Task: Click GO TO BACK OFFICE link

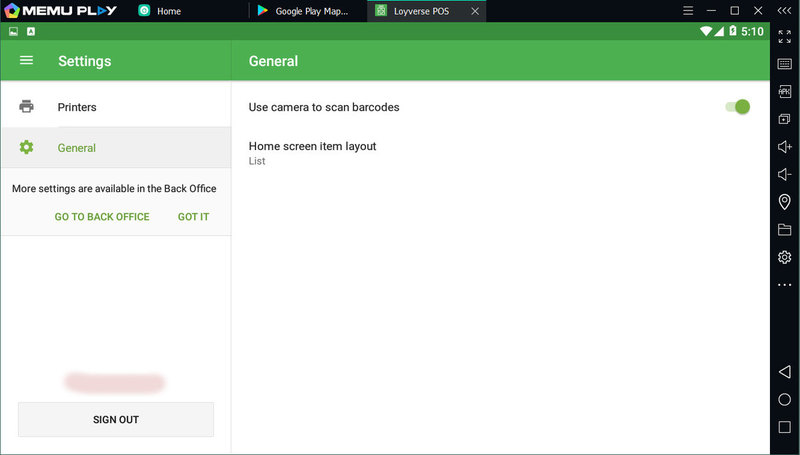Action: coord(102,217)
